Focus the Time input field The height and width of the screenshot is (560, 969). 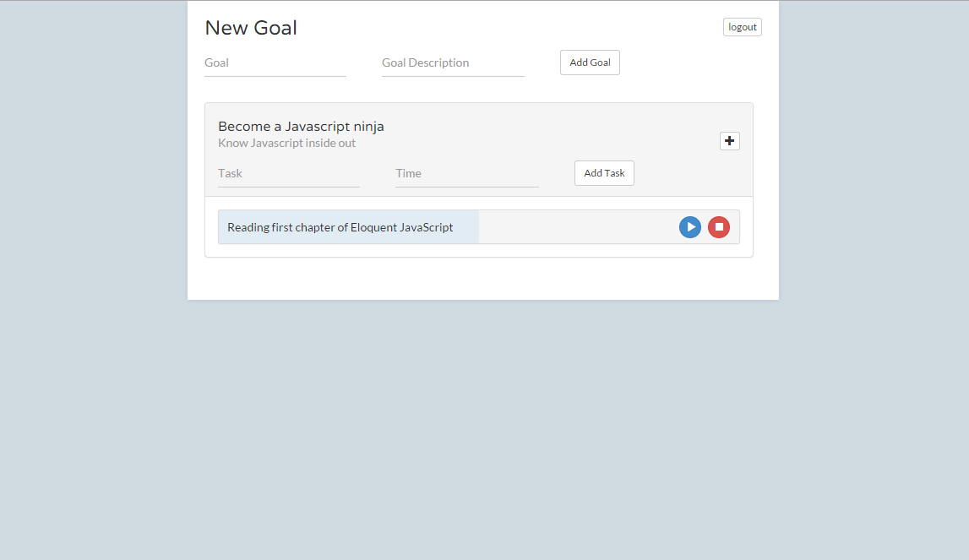click(466, 174)
